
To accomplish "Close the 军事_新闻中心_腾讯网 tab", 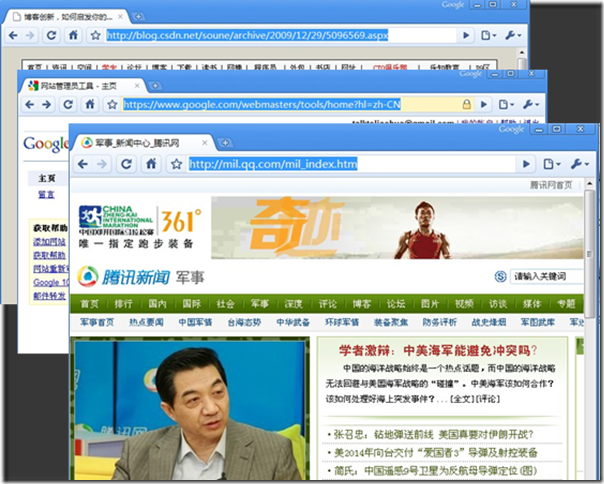I will [205, 143].
